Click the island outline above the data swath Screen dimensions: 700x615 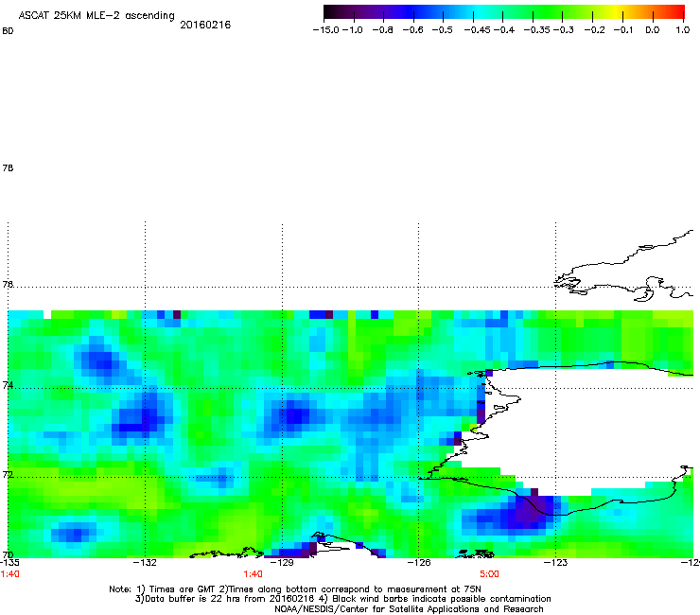625,268
